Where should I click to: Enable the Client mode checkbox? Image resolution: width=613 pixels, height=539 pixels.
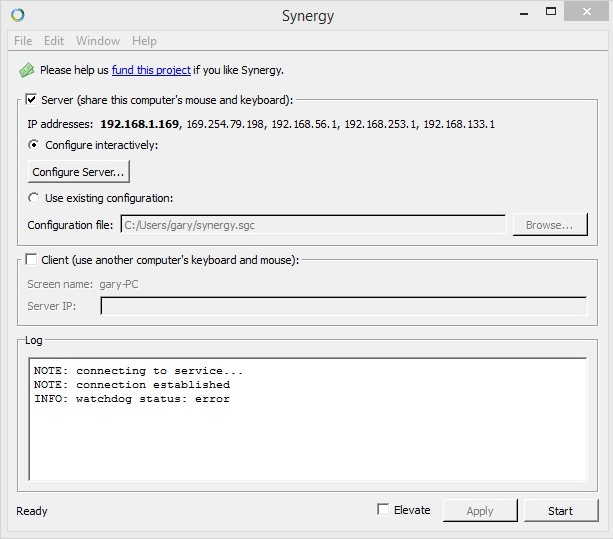point(31,259)
